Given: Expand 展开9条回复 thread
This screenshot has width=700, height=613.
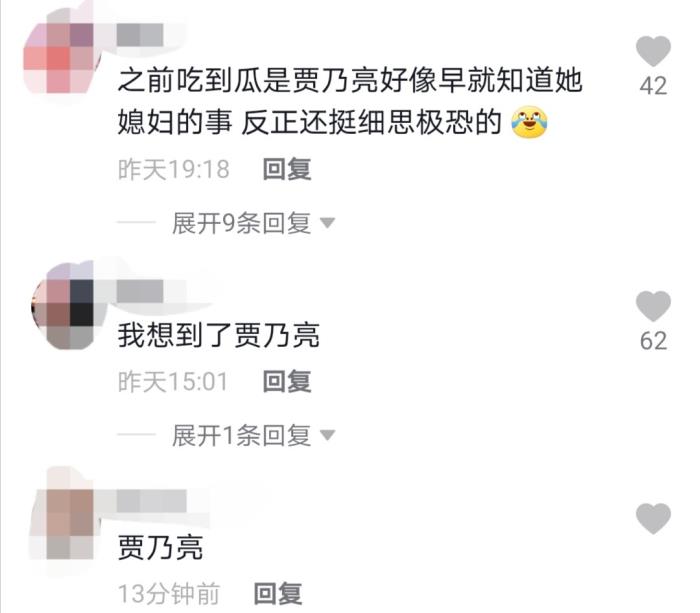Looking at the screenshot, I should tap(242, 223).
